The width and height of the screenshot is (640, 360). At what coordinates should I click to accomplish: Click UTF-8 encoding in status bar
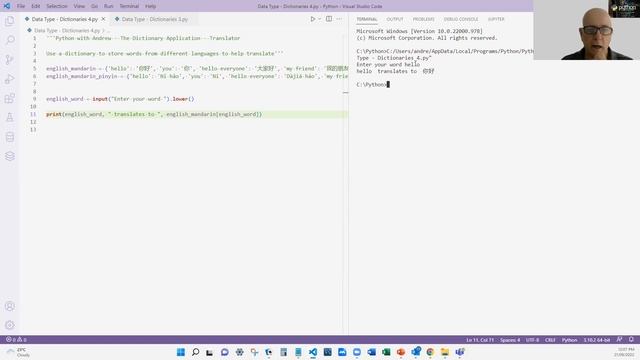point(532,340)
